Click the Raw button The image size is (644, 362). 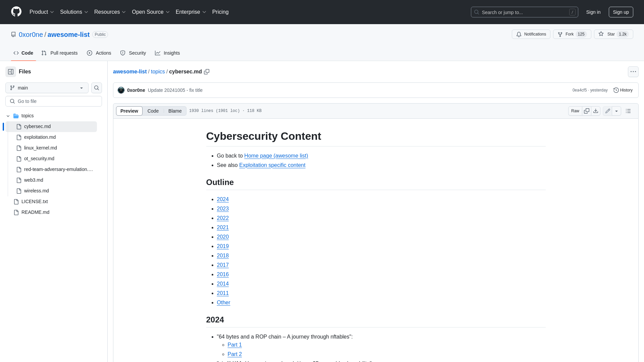point(575,111)
